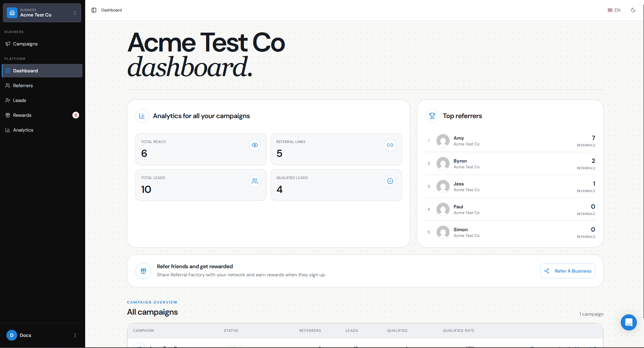Select the Dashboard sidebar item
This screenshot has width=644, height=348.
(x=42, y=71)
